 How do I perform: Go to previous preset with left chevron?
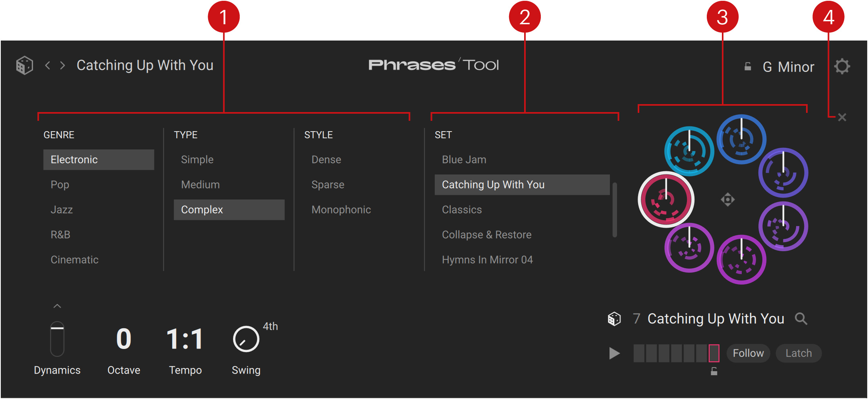click(48, 66)
